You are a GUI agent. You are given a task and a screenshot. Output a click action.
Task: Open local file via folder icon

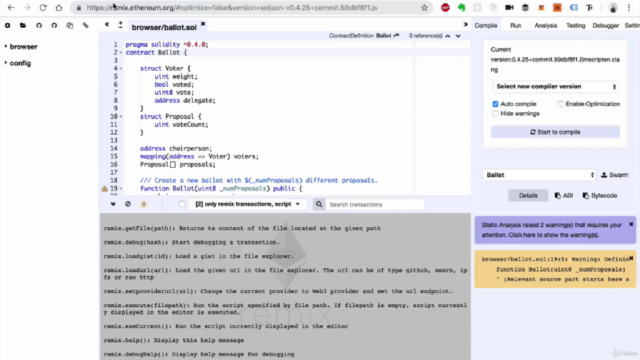pos(23,25)
